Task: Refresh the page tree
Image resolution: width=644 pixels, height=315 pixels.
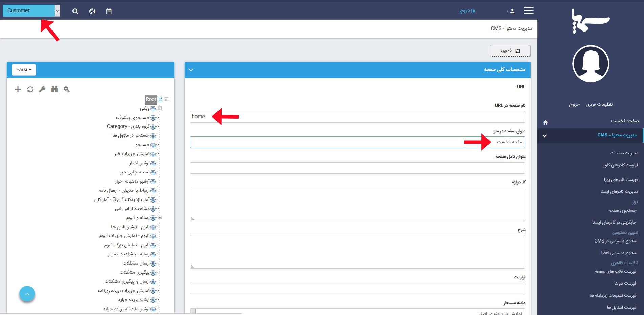Action: 30,89
